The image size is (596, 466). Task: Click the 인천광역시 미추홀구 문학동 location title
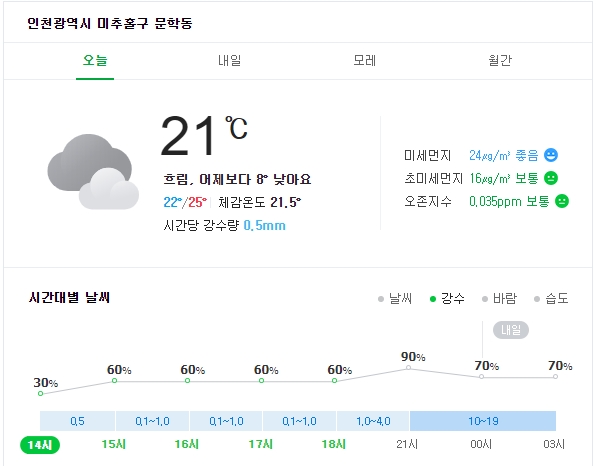(x=110, y=24)
